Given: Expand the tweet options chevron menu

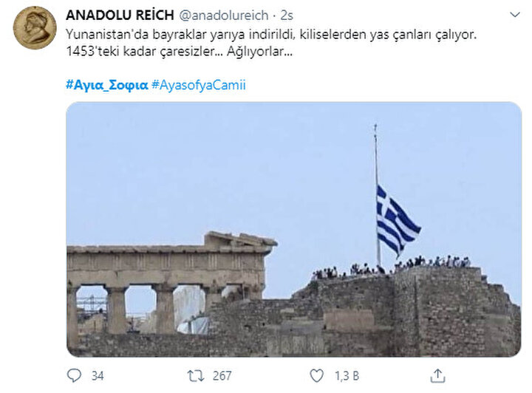Looking at the screenshot, I should pyautogui.click(x=515, y=15).
